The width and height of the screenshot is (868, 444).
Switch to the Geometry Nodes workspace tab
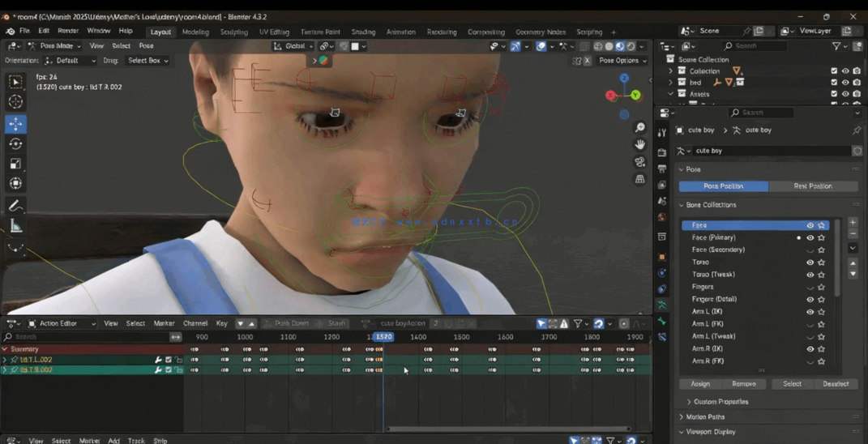point(541,32)
